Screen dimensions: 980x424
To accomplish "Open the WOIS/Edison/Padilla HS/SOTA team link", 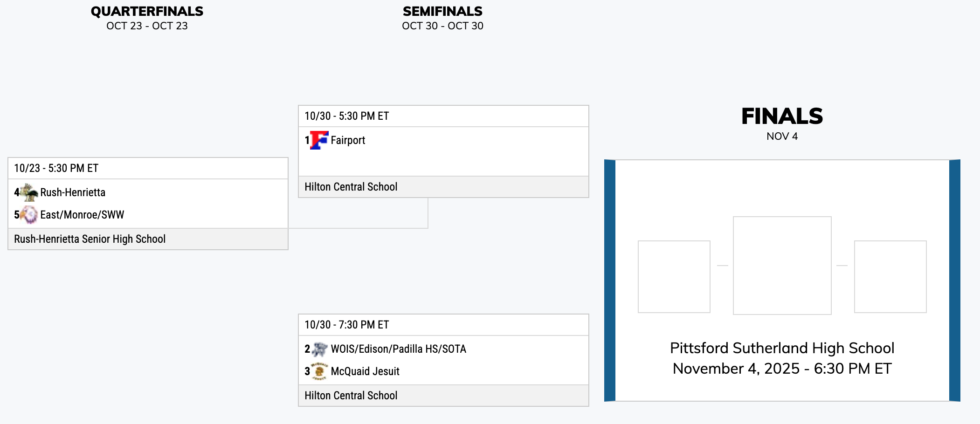I will coord(398,349).
